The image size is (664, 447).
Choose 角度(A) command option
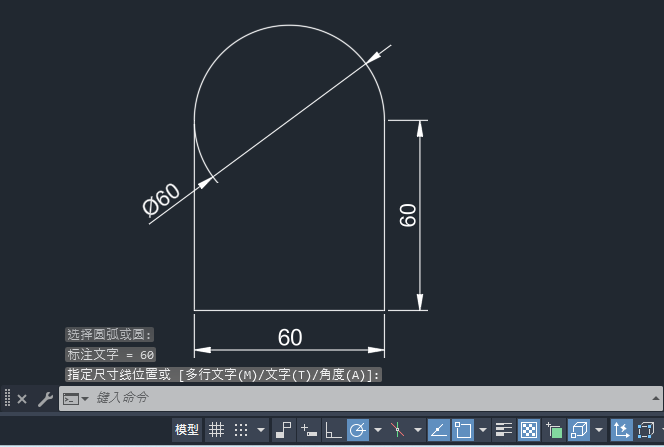tap(343, 375)
